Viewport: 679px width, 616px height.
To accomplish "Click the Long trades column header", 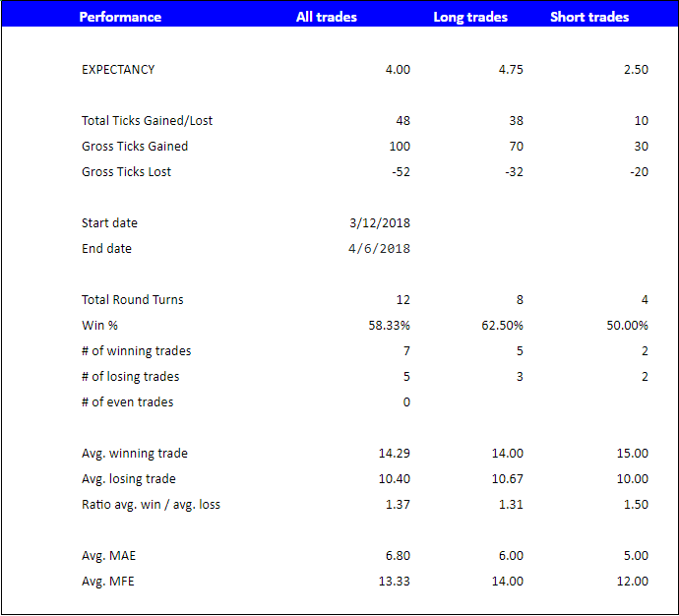I will tap(470, 17).
